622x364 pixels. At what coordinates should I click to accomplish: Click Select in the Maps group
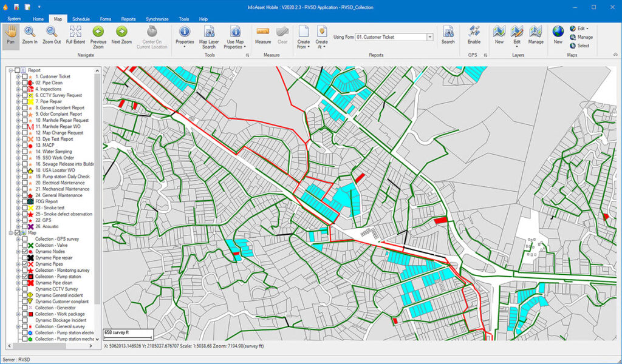coord(583,45)
